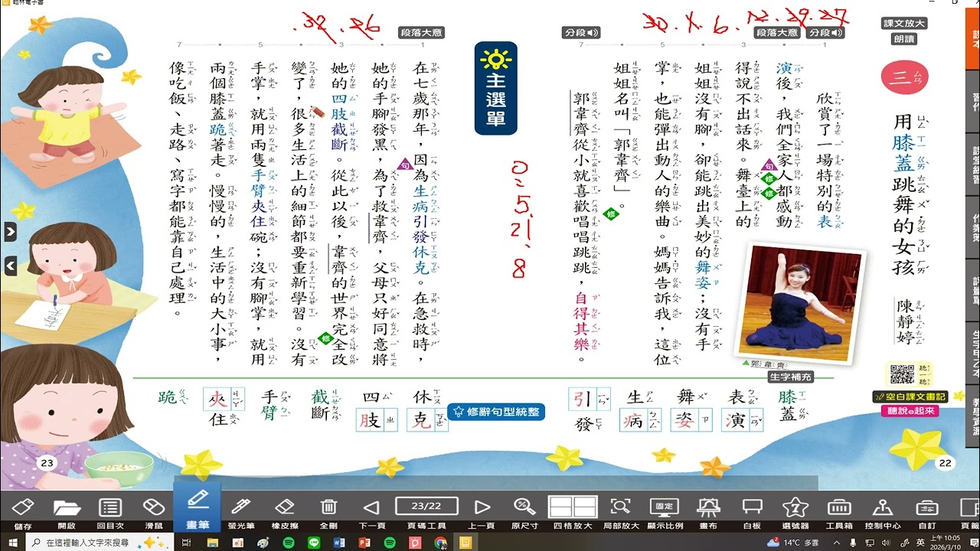This screenshot has height=551, width=980.
Task: Go back to 回目次 table of contents
Action: pos(110,512)
